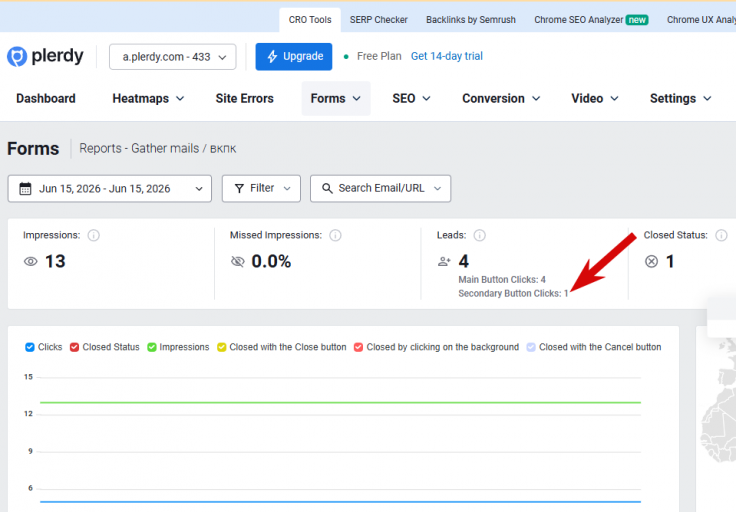
Task: Click the leads person icon beside 4
Action: coord(444,261)
